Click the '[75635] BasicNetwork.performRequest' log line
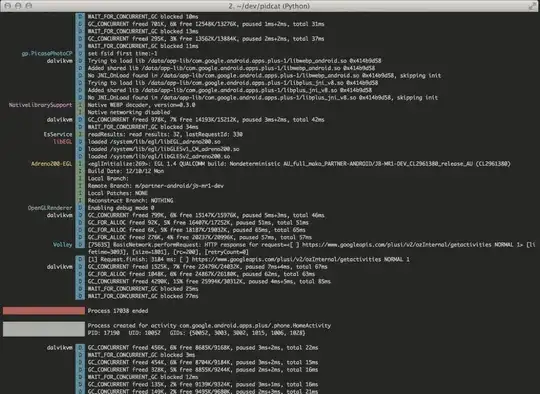This screenshot has height=394, width=540. tap(312, 248)
